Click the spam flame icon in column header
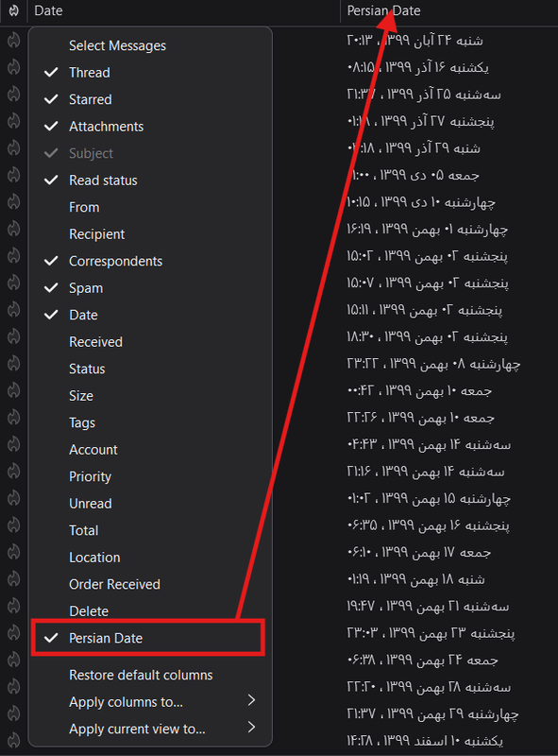Screen dimensions: 558x756 click(x=13, y=10)
